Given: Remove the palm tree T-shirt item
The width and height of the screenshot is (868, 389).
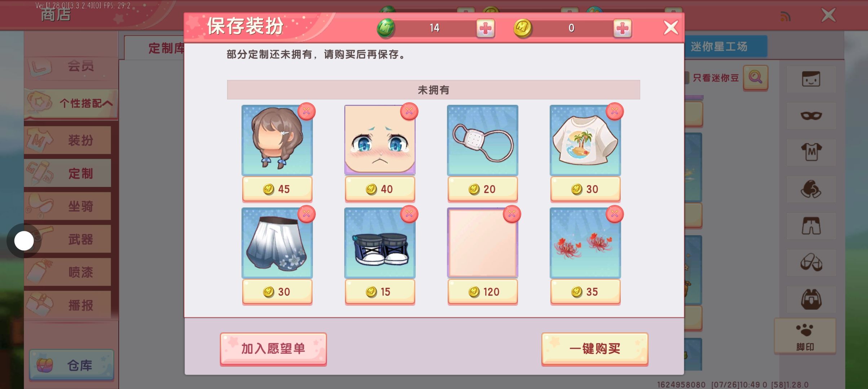Looking at the screenshot, I should click(615, 111).
